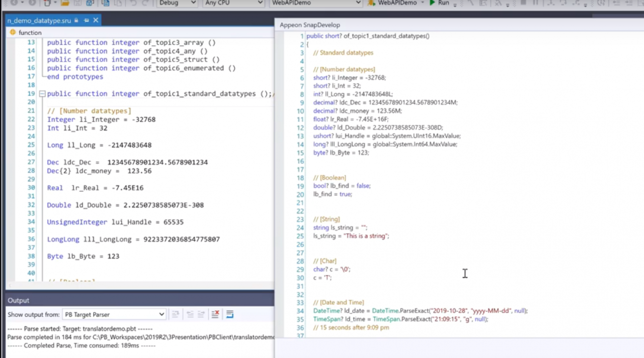Toggle pin on n_demo_datatype.sru tab

coord(87,21)
